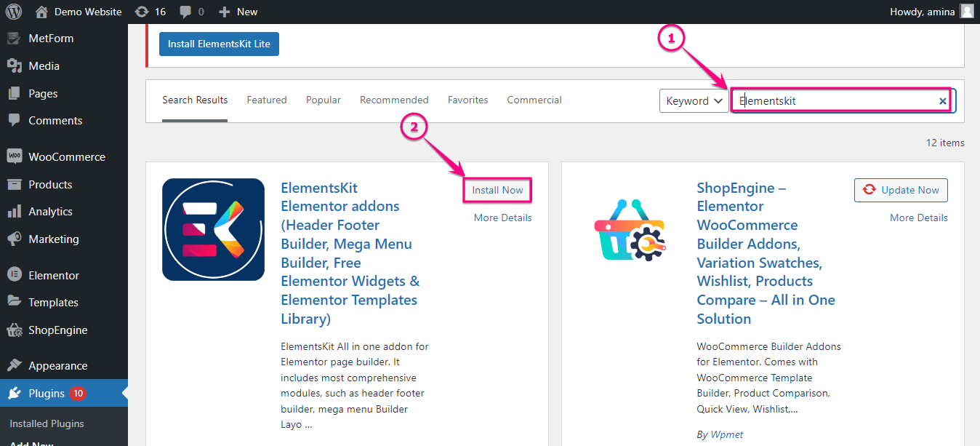This screenshot has height=446, width=980.
Task: Click the New content plus item
Action: (238, 12)
